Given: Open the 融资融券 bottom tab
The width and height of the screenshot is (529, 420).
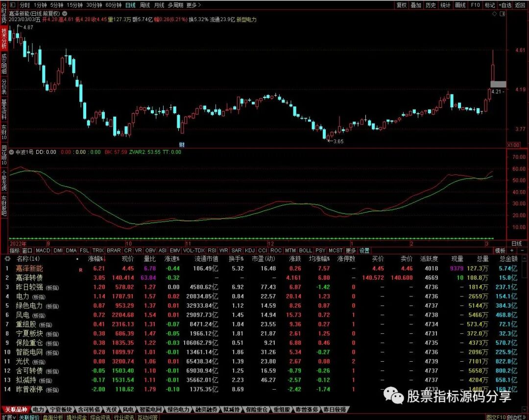Looking at the screenshot, I should [206, 410].
